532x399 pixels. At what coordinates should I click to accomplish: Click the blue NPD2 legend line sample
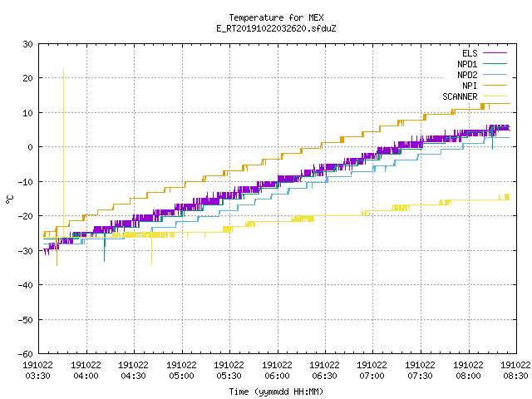pos(495,75)
